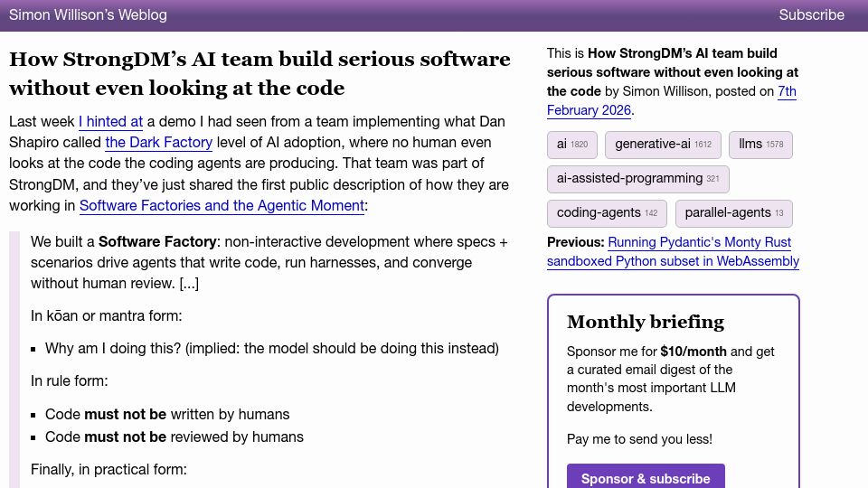Select the 'llms' tag

(760, 145)
